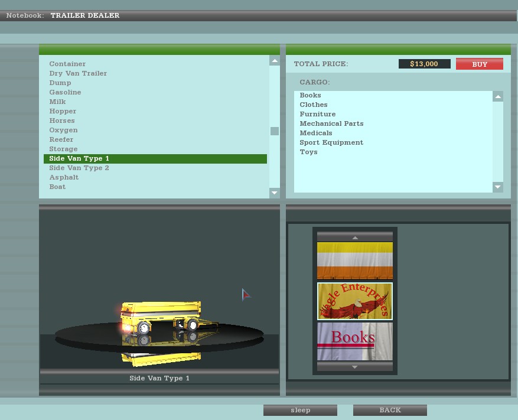Select Toys cargo option
Screen dimensions: 518x420
point(308,152)
